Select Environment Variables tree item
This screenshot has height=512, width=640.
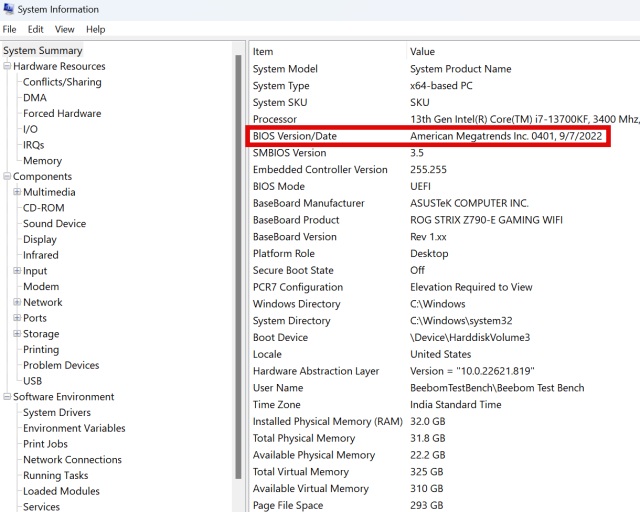(74, 428)
